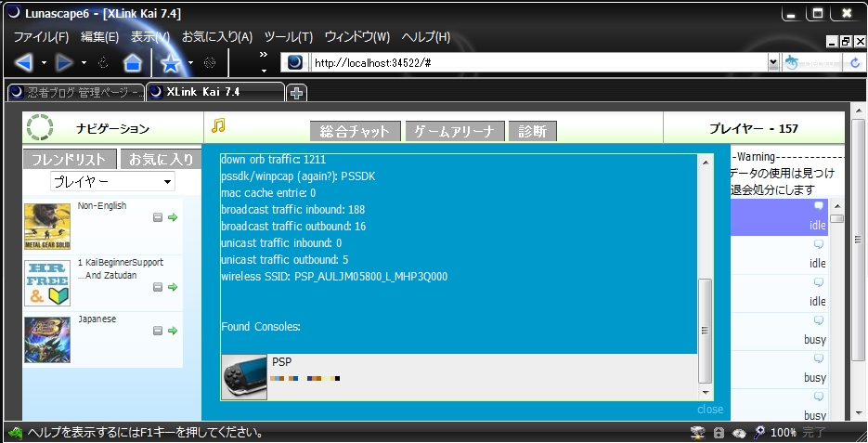Click the wireless SSID line in the log
Screen dimensions: 868x443
(x=334, y=277)
